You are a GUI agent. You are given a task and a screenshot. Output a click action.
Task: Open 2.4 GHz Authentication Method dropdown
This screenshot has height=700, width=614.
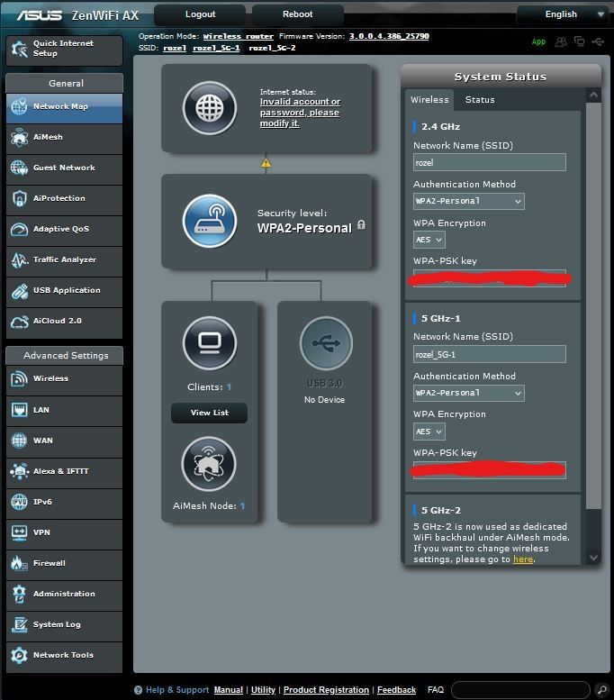click(468, 201)
